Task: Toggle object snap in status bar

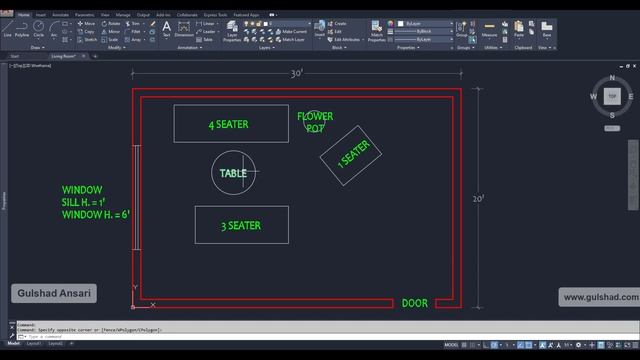Action: (529, 345)
